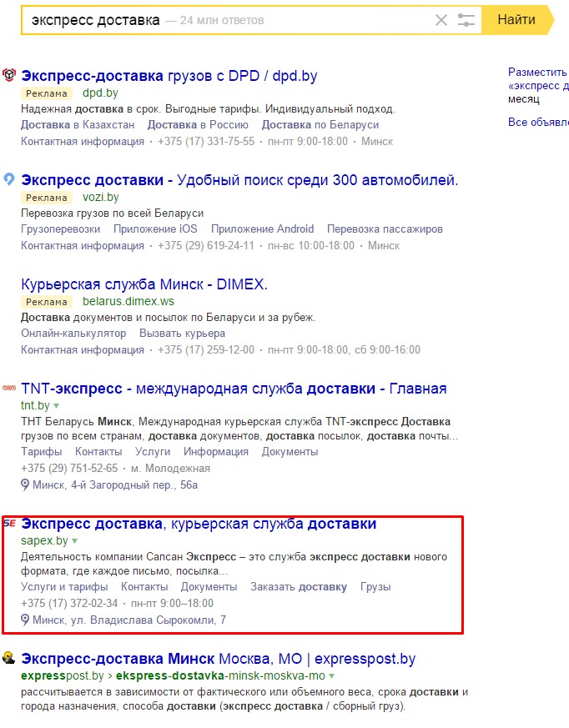
Task: Open Экспресс доставки 300 автомобилей result title
Action: [239, 179]
